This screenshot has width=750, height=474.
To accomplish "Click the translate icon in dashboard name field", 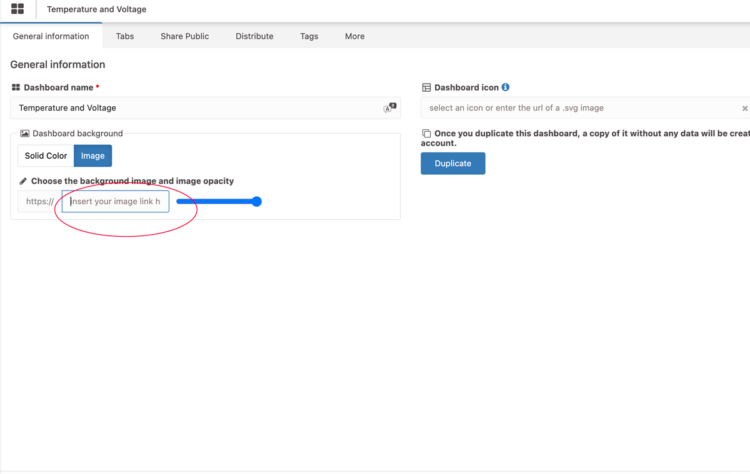I will tap(390, 107).
